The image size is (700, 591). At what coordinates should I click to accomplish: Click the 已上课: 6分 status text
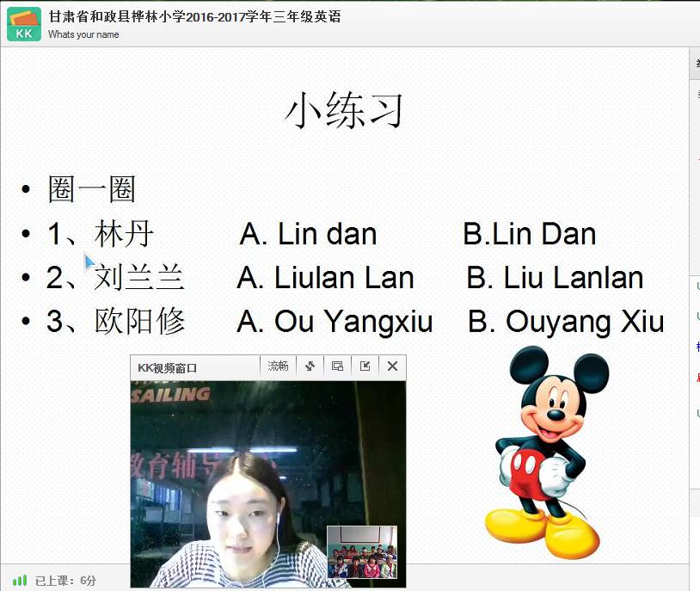[65, 581]
